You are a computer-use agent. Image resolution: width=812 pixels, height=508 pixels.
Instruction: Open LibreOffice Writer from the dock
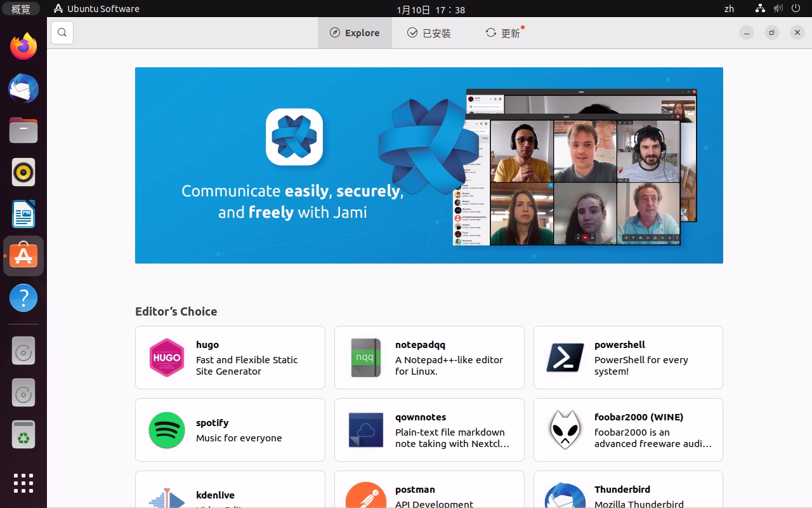[x=23, y=214]
